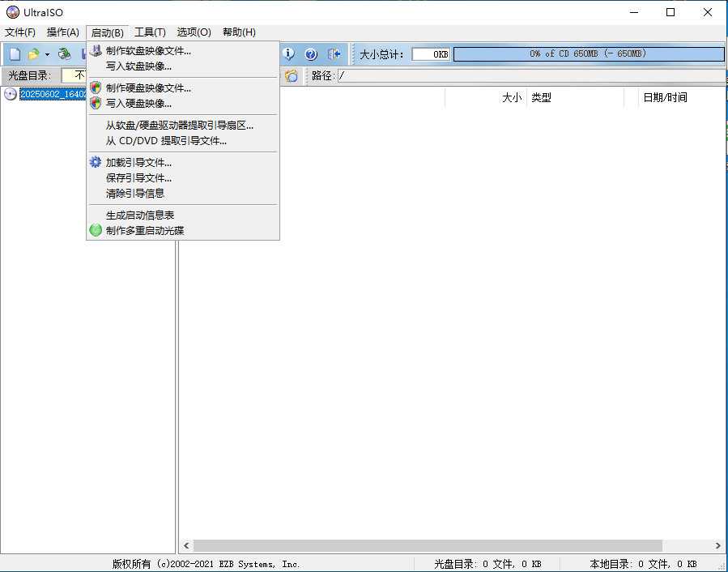Click the 大小总计 label
Screen dimensions: 728x572
(x=381, y=54)
